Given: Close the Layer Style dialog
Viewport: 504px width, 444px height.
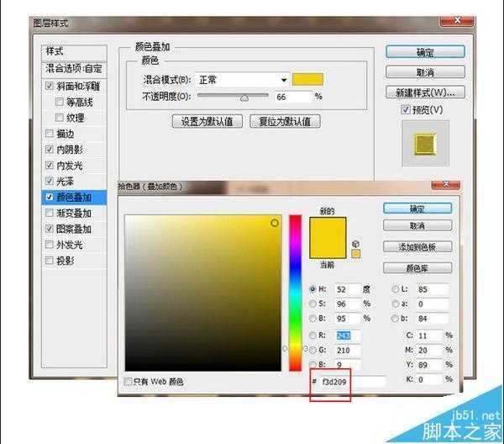Looking at the screenshot, I should click(x=457, y=21).
